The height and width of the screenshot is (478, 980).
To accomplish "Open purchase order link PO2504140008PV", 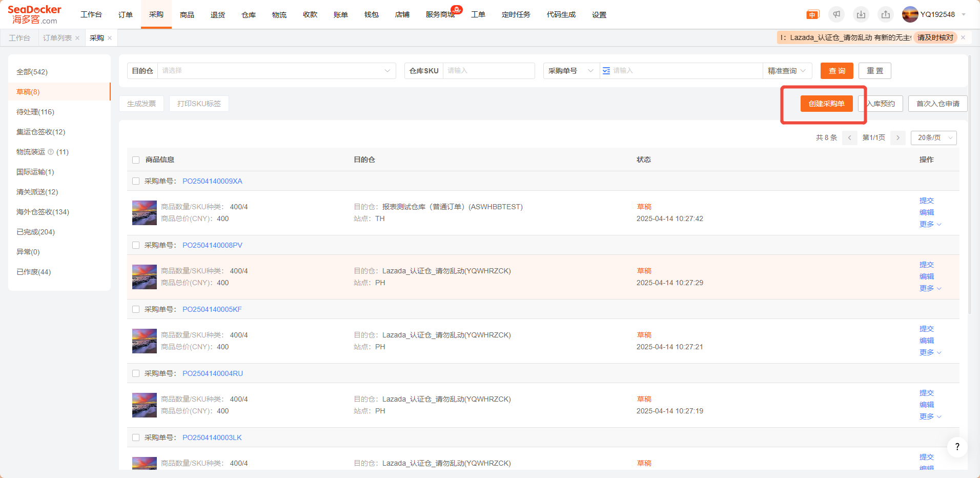I will [212, 245].
